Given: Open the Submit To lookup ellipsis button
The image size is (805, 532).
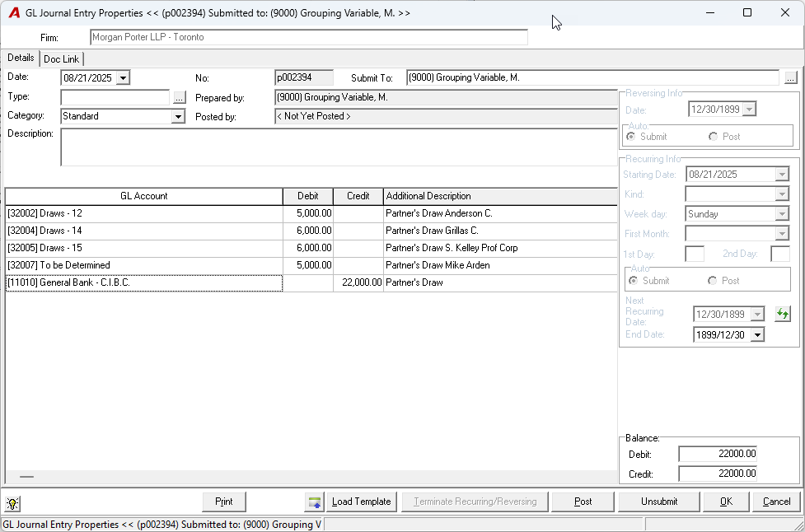Looking at the screenshot, I should (791, 78).
